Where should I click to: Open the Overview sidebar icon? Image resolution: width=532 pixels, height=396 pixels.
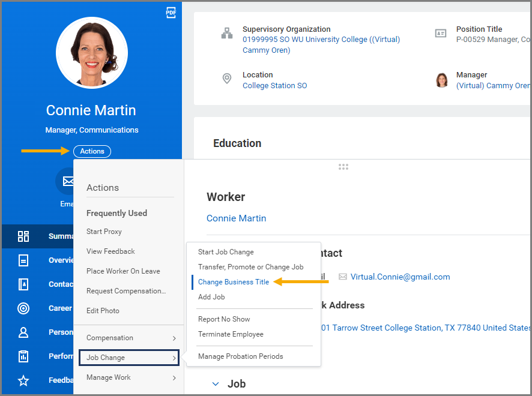23,260
